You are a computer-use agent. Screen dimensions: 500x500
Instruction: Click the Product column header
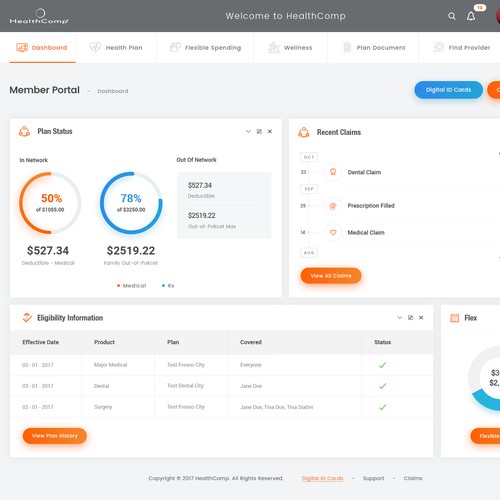[x=104, y=342]
